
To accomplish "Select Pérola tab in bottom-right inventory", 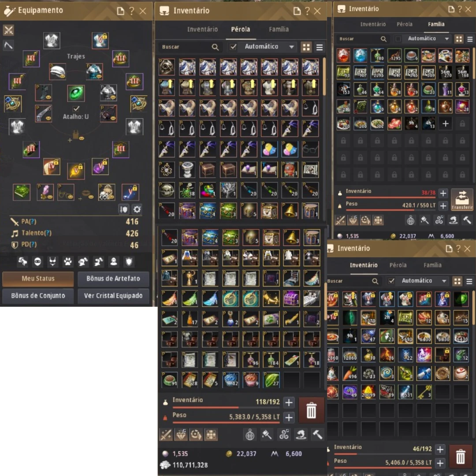I will pos(398,265).
